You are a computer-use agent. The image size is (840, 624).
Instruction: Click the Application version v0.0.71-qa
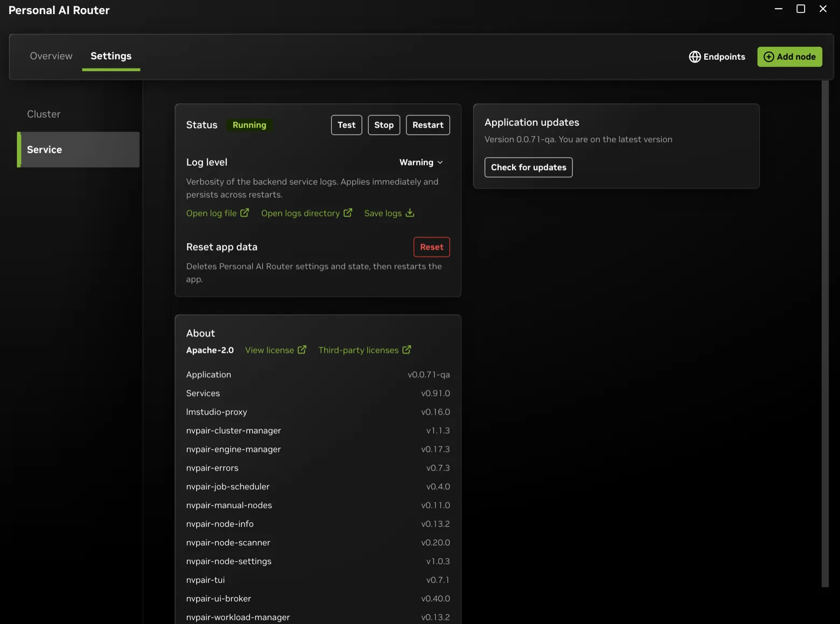tap(429, 375)
